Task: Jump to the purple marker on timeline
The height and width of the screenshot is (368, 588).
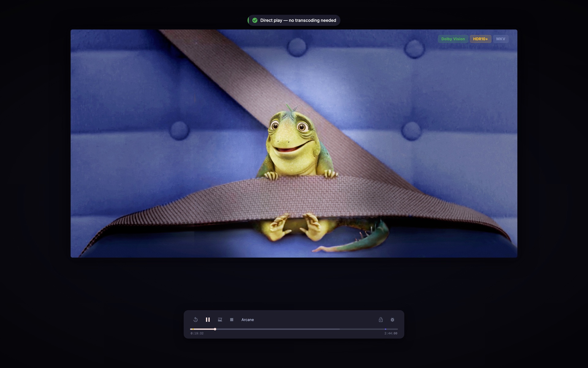Action: pos(385,329)
